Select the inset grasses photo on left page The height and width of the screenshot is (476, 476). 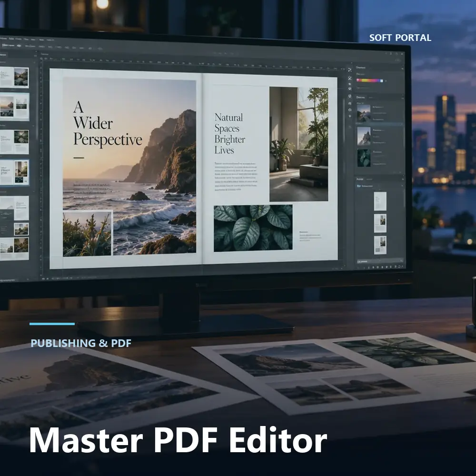(x=88, y=233)
